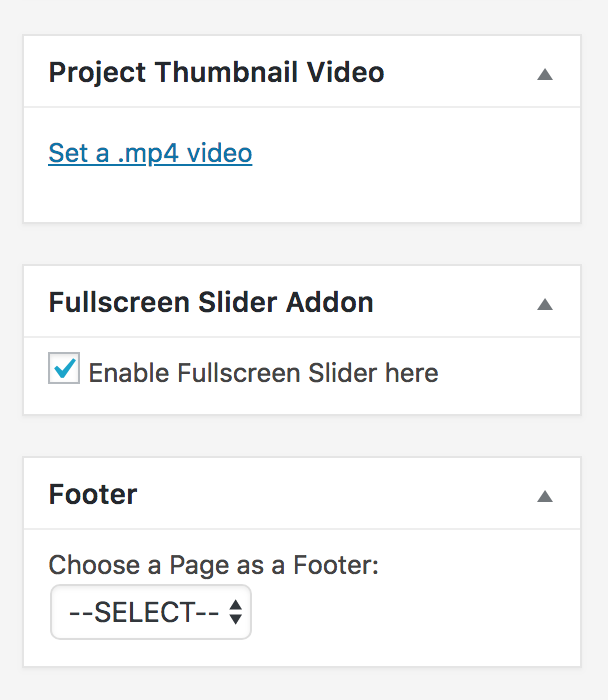Click the word "Video" in the thumbnail heading
This screenshot has height=700, width=608.
[345, 73]
